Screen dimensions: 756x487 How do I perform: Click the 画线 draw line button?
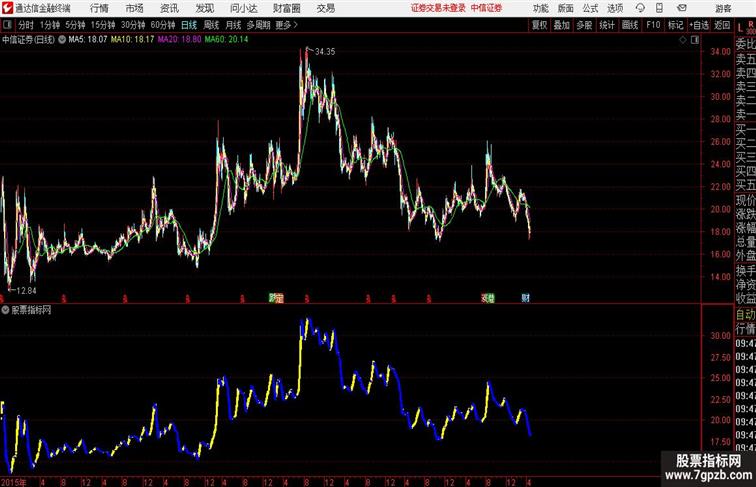(x=630, y=25)
